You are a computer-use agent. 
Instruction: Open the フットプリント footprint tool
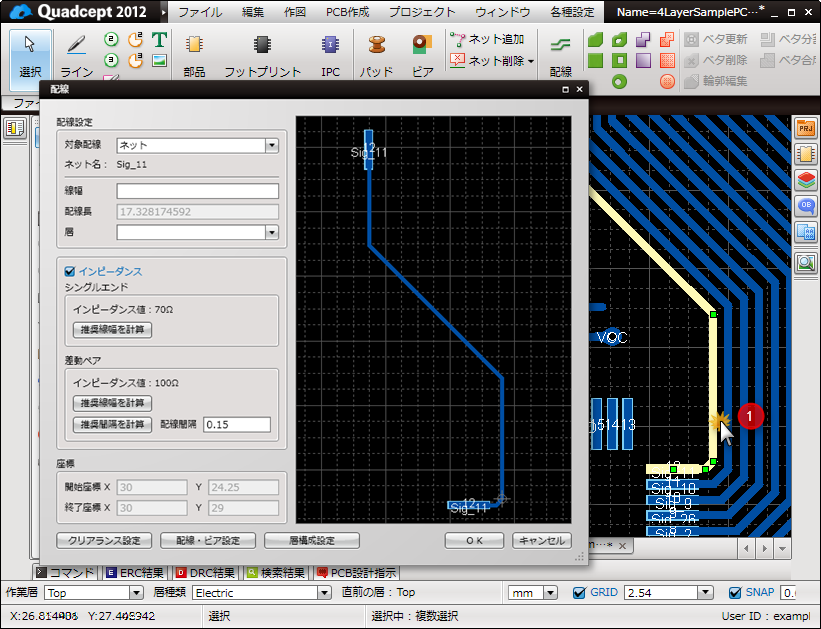[x=262, y=55]
